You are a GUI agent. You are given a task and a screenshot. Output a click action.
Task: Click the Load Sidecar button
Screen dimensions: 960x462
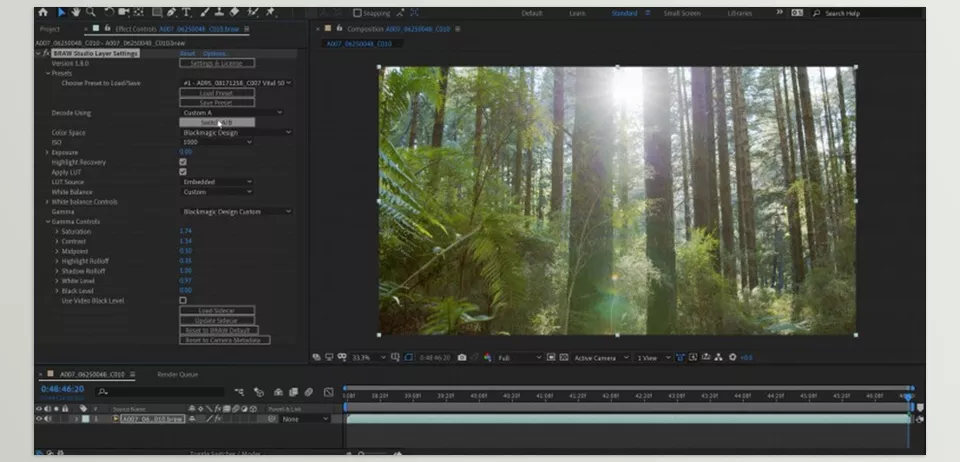pyautogui.click(x=217, y=311)
